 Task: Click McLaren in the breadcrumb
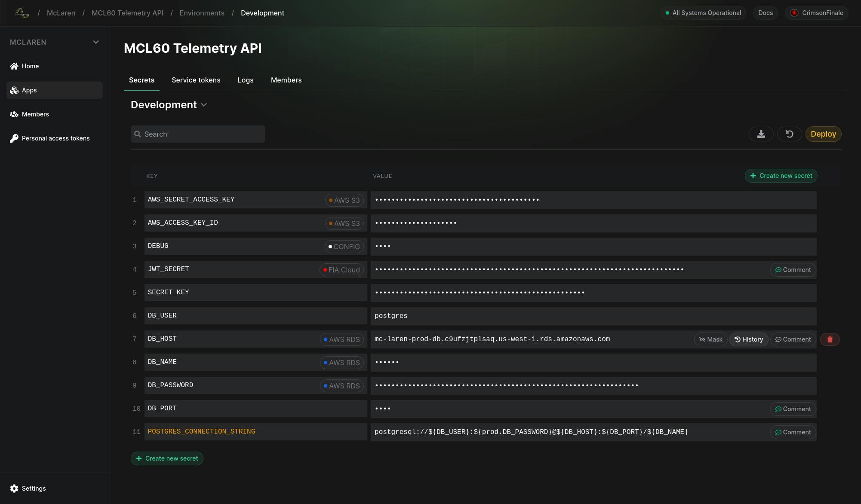pos(61,13)
